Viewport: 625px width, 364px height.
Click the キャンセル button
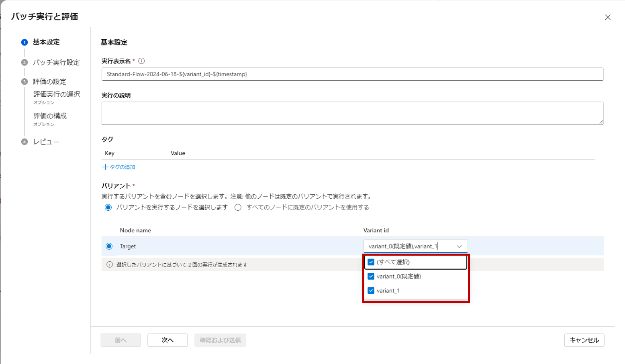tap(584, 340)
